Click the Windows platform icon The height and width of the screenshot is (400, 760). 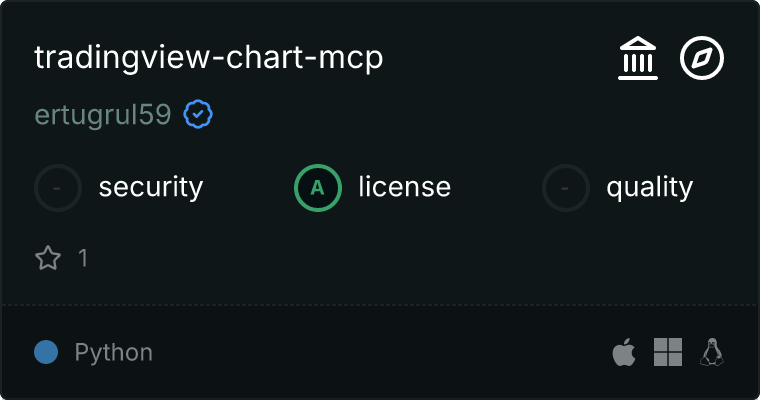pyautogui.click(x=668, y=352)
